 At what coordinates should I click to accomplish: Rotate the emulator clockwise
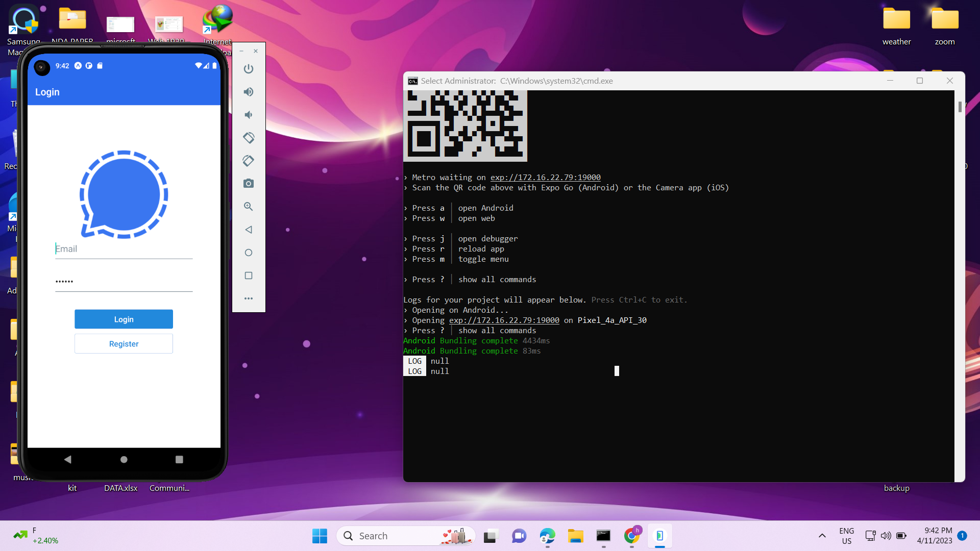pyautogui.click(x=249, y=160)
